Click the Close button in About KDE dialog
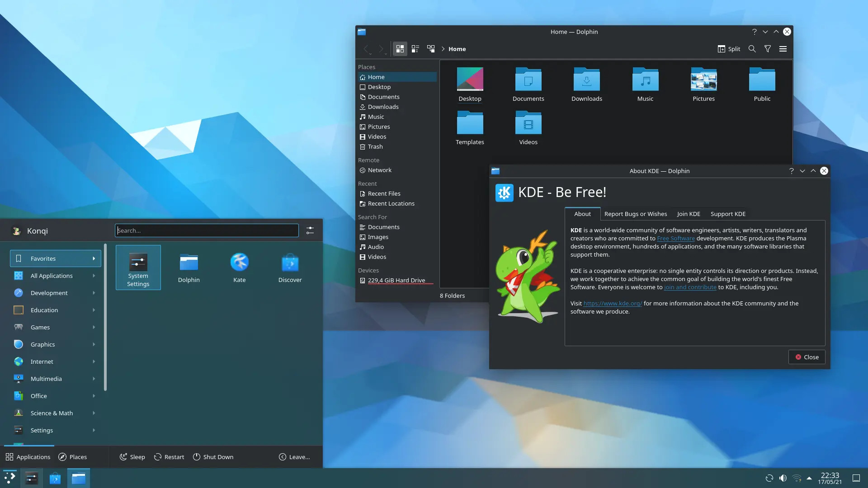868x488 pixels. point(807,357)
